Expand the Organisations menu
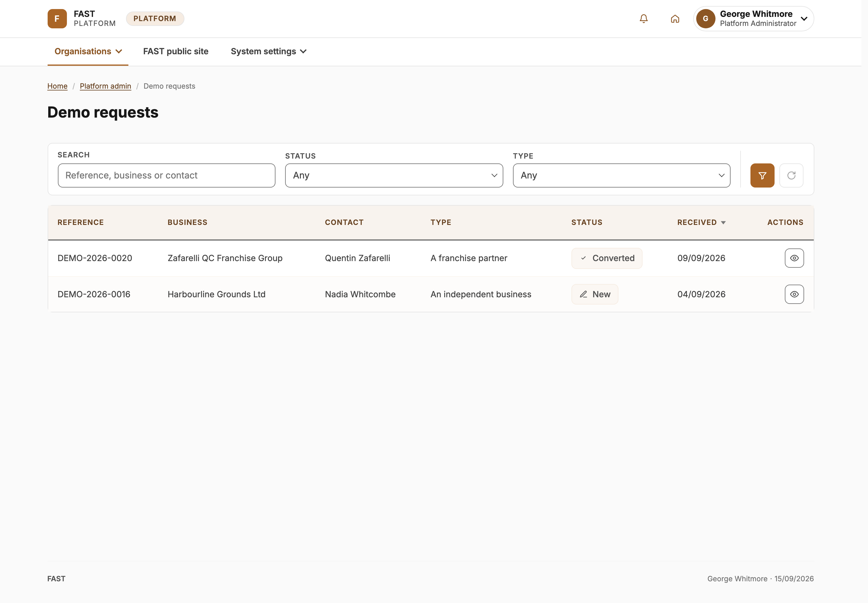Viewport: 868px width, 603px height. 88,51
